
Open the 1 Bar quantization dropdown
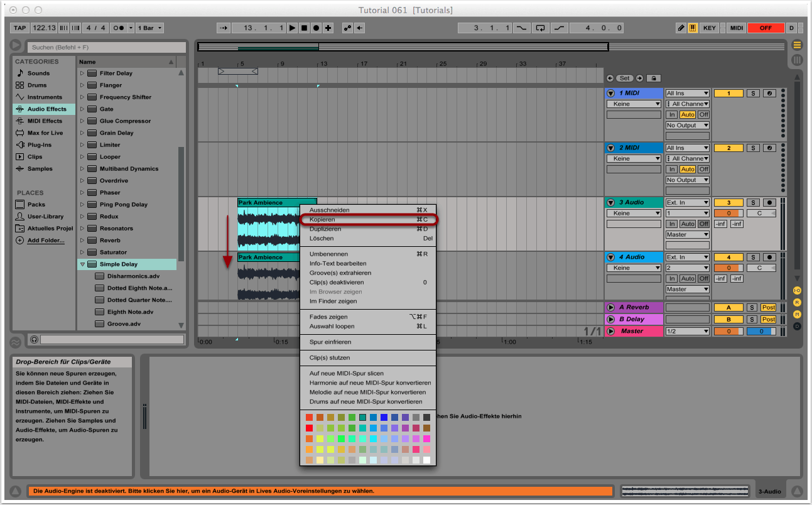click(x=151, y=28)
